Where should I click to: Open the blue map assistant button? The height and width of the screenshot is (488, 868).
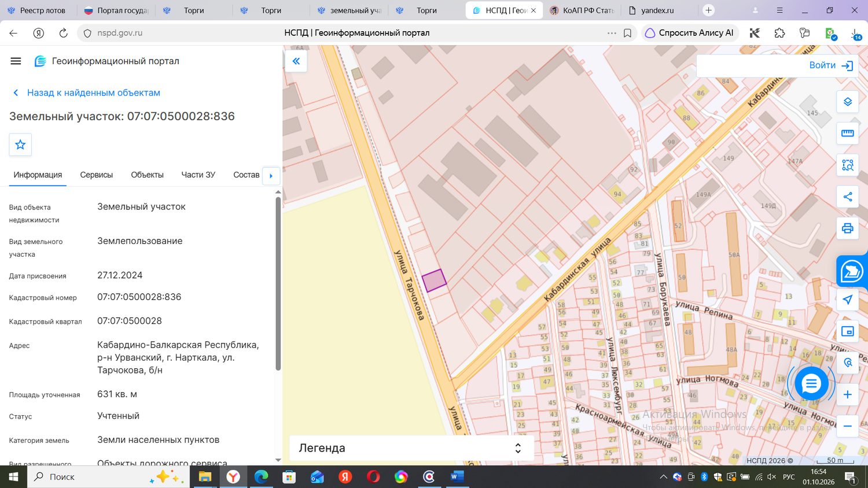pyautogui.click(x=852, y=271)
